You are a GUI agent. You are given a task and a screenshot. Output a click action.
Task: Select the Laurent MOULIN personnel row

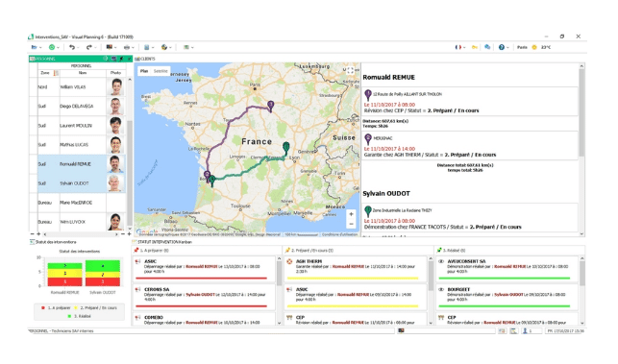pyautogui.click(x=77, y=126)
